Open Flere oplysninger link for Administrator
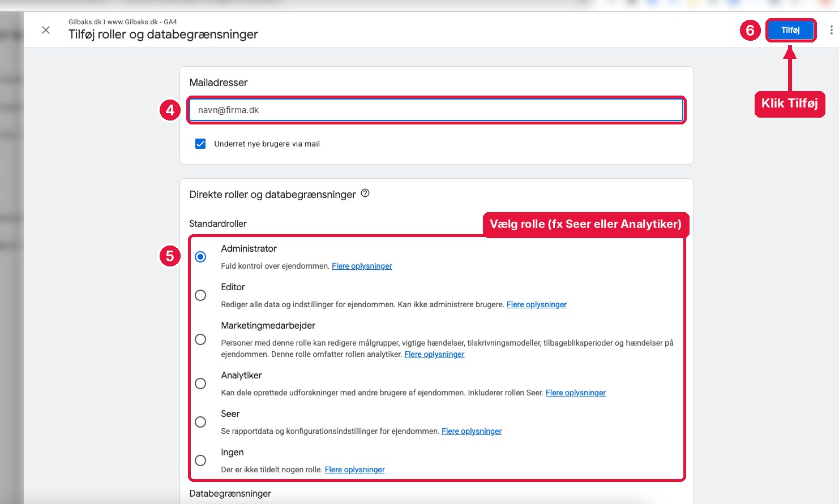The image size is (839, 504). point(362,266)
